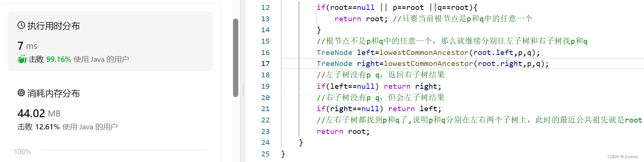
Task: Click the left panel vertical scrollbar thumb
Action: pos(236,58)
